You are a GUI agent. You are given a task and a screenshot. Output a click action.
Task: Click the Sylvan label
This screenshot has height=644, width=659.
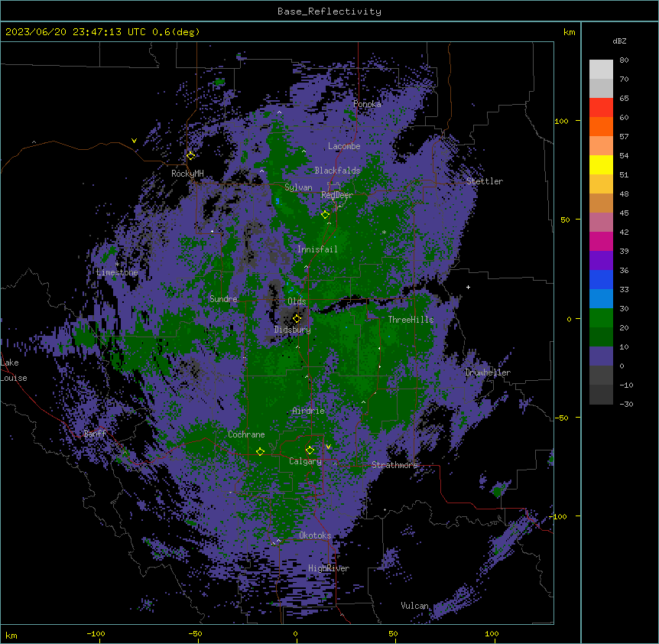tap(298, 187)
